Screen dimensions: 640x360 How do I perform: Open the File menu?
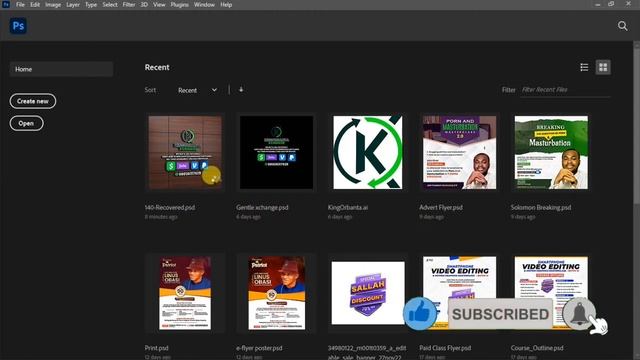[20, 5]
